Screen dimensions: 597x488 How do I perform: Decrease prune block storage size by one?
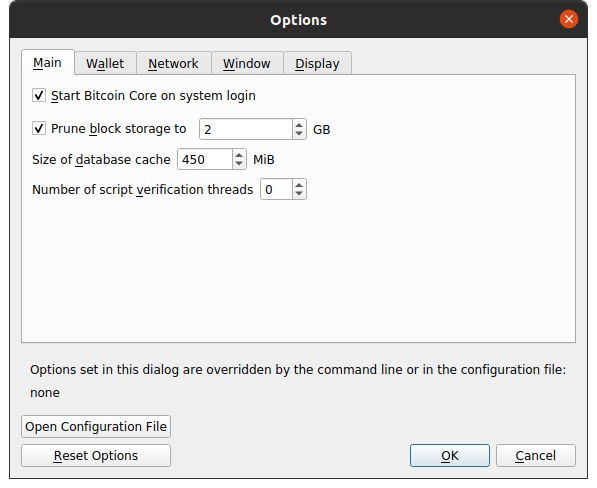pyautogui.click(x=299, y=134)
